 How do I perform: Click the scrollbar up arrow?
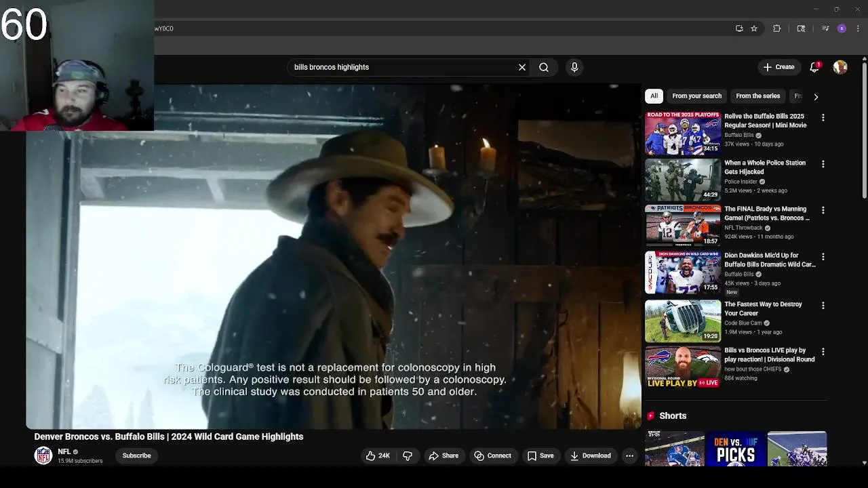(x=864, y=60)
